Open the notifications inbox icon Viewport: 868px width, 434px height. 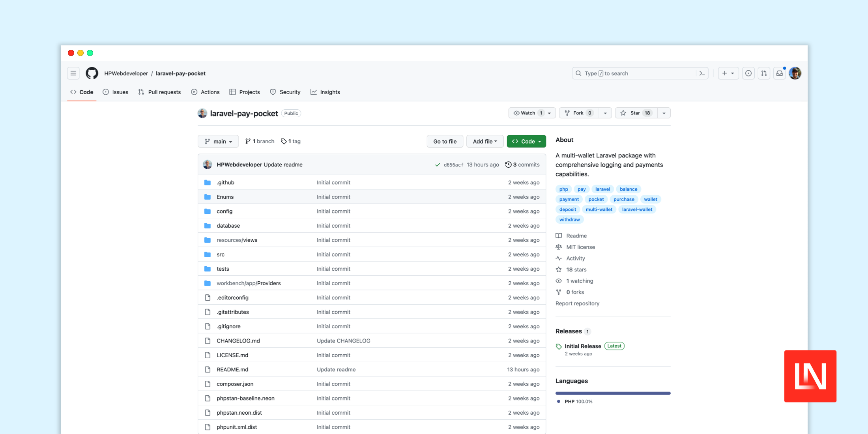pos(780,73)
